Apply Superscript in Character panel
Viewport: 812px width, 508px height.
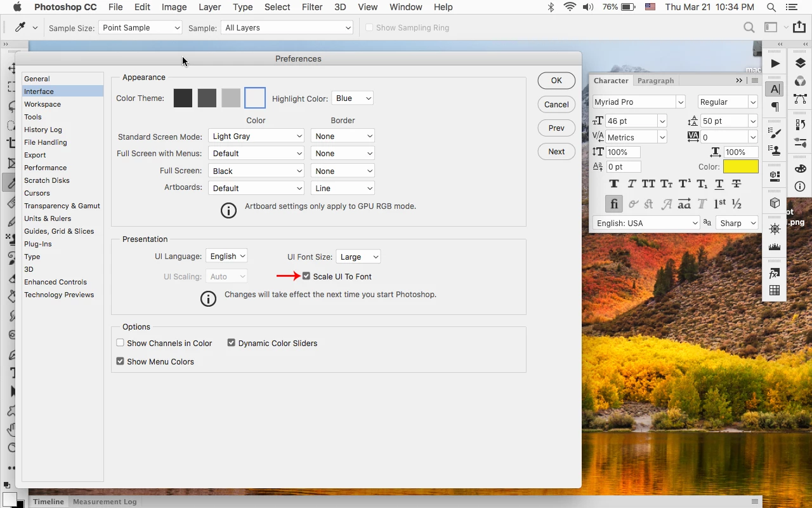684,184
